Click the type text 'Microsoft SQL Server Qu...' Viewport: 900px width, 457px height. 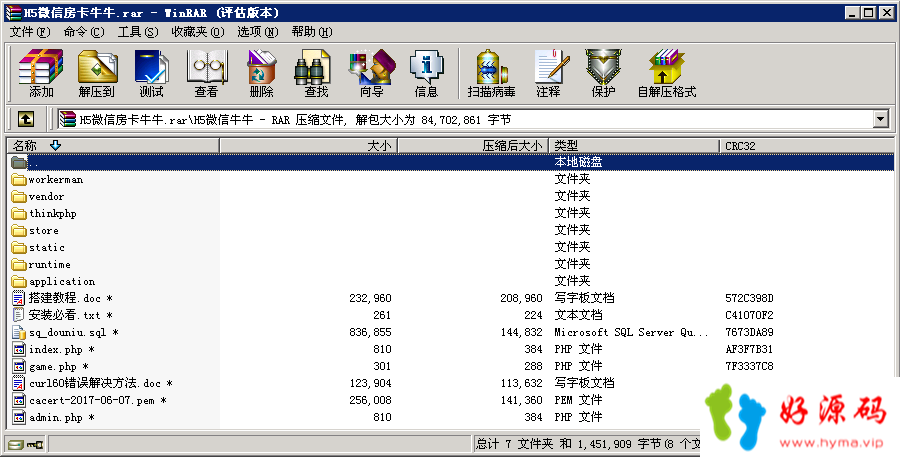(x=631, y=332)
